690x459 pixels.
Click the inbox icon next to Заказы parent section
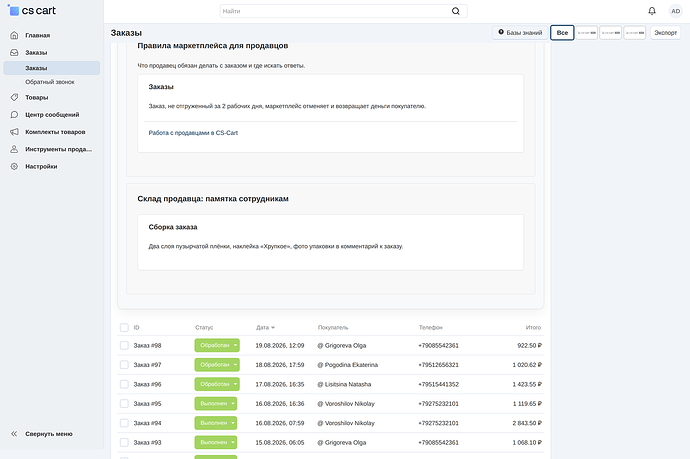coord(14,52)
